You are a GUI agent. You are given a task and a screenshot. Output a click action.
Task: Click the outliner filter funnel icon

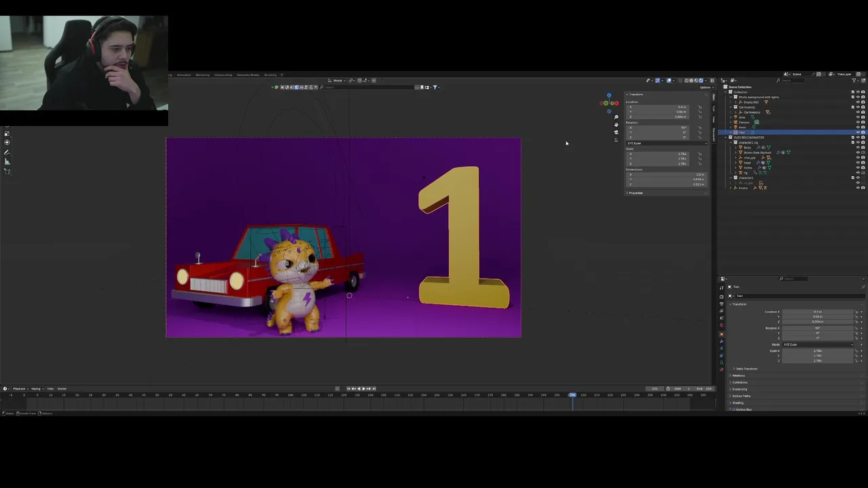(x=854, y=81)
